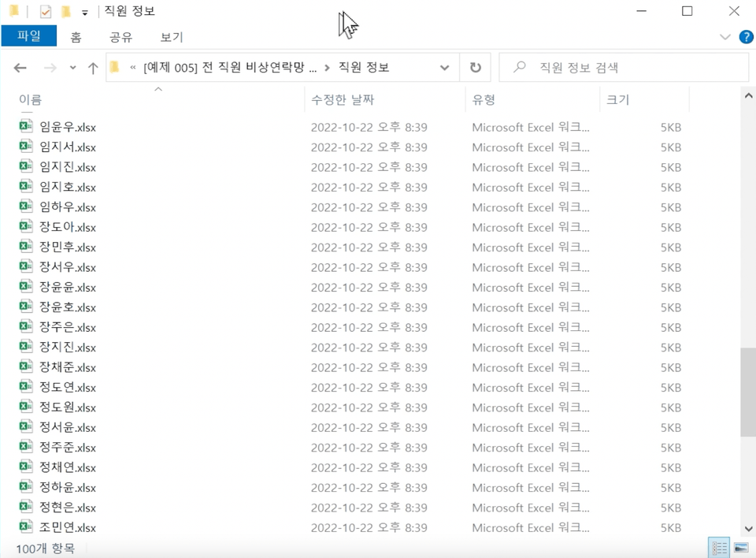This screenshot has width=756, height=558.
Task: Switch to details view icon in status bar
Action: [x=719, y=548]
